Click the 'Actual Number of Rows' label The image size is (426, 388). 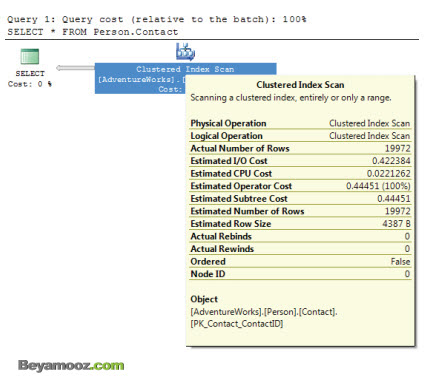(x=240, y=148)
